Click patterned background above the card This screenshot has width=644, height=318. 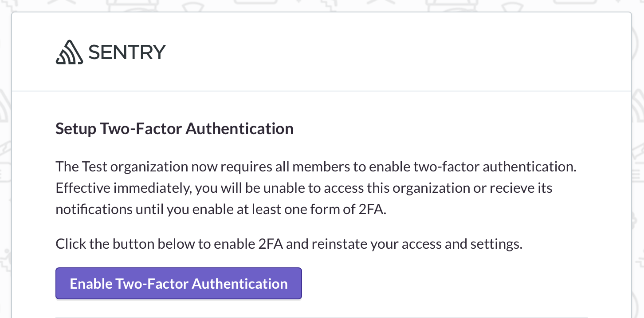[321, 5]
